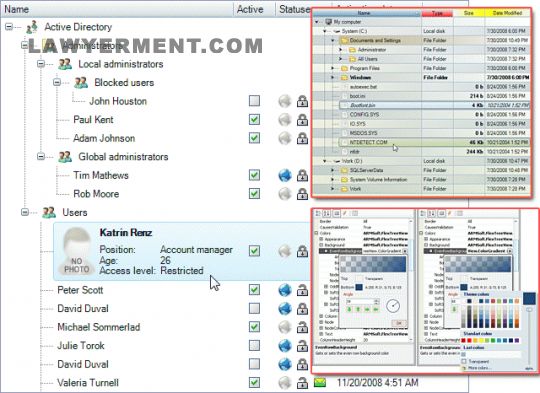The width and height of the screenshot is (540, 393).
Task: Click OK in the left gradient editor
Action: tap(399, 323)
